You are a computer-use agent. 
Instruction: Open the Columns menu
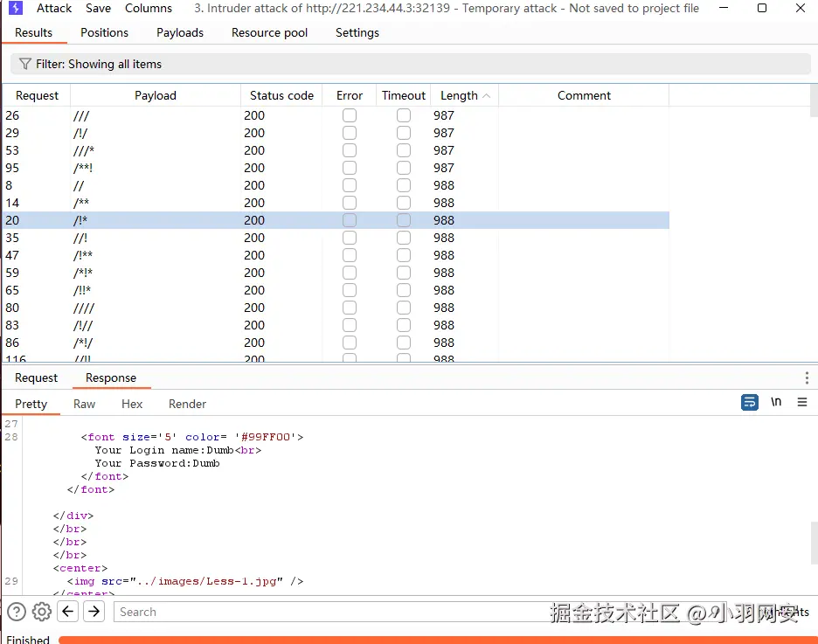click(x=149, y=9)
